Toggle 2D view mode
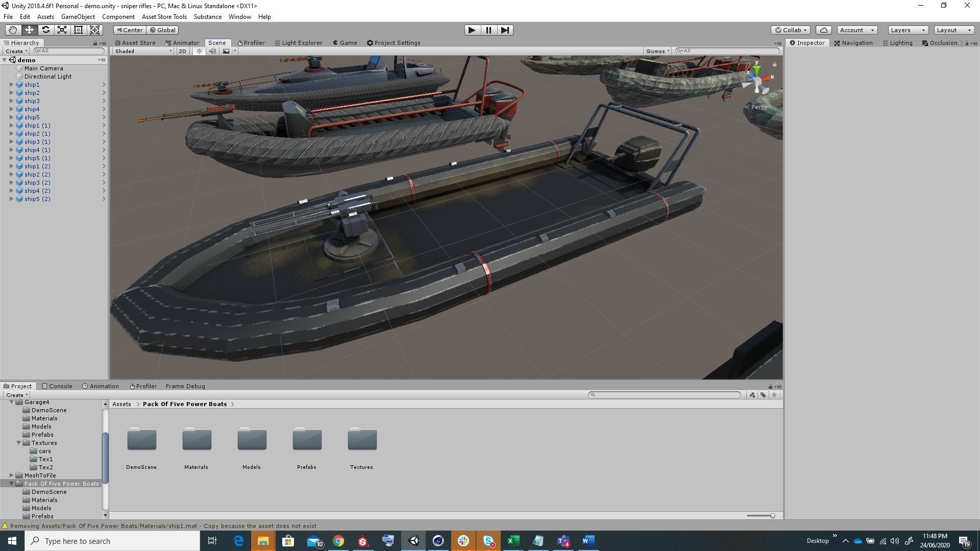This screenshot has width=980, height=551. (182, 51)
